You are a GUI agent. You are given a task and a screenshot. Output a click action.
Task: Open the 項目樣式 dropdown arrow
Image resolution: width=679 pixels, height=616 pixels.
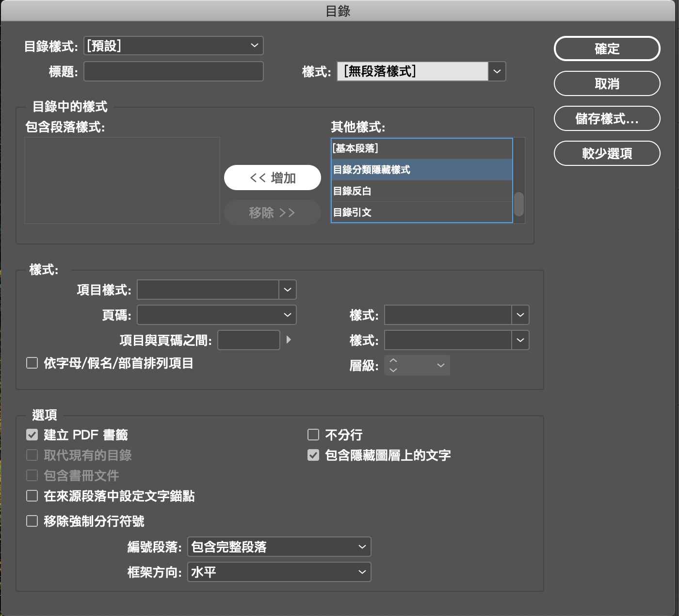pos(288,290)
